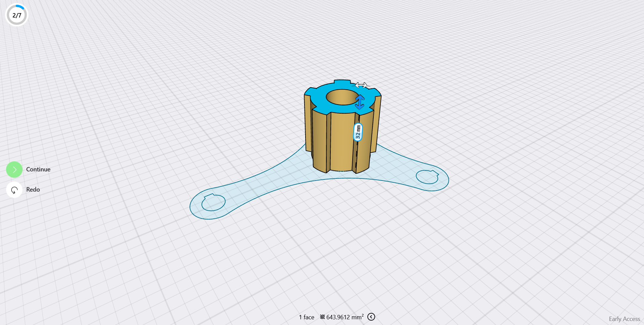Select the right keyed hole in sketch
The height and width of the screenshot is (325, 644).
[x=427, y=177]
